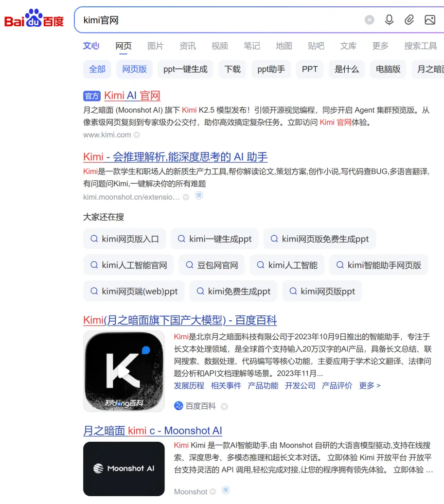Open the 产品功能 sublink
The image size is (444, 504).
[263, 385]
